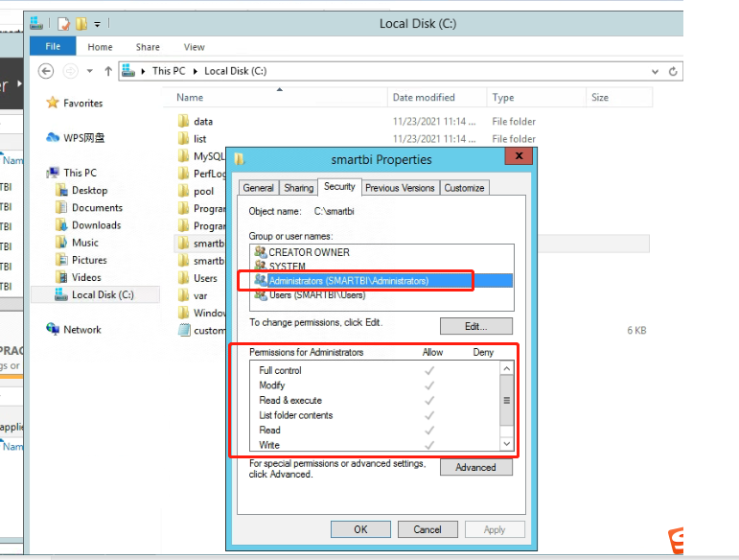This screenshot has width=739, height=560.
Task: Select SYSTEM in the user list
Action: click(381, 266)
